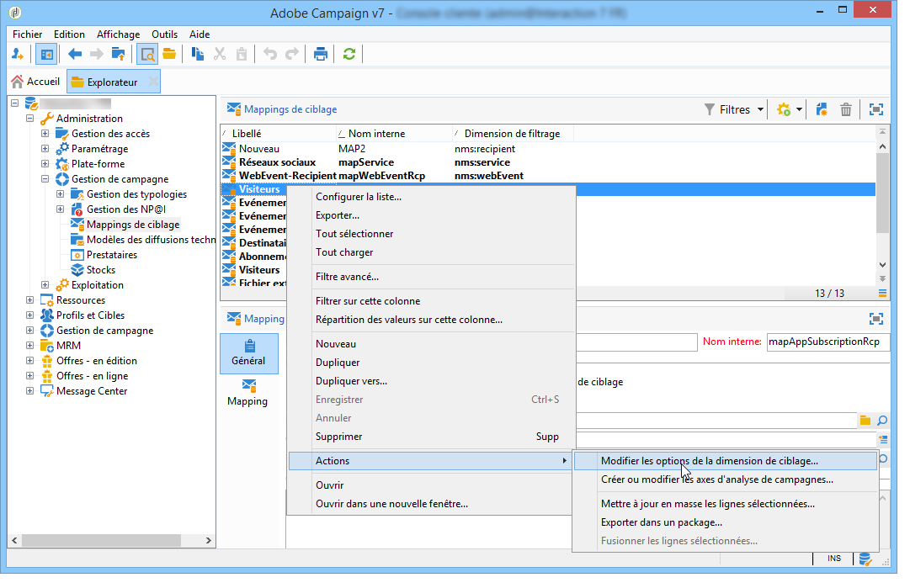
Task: Expand the Gestion des typologies node
Action: tap(60, 193)
